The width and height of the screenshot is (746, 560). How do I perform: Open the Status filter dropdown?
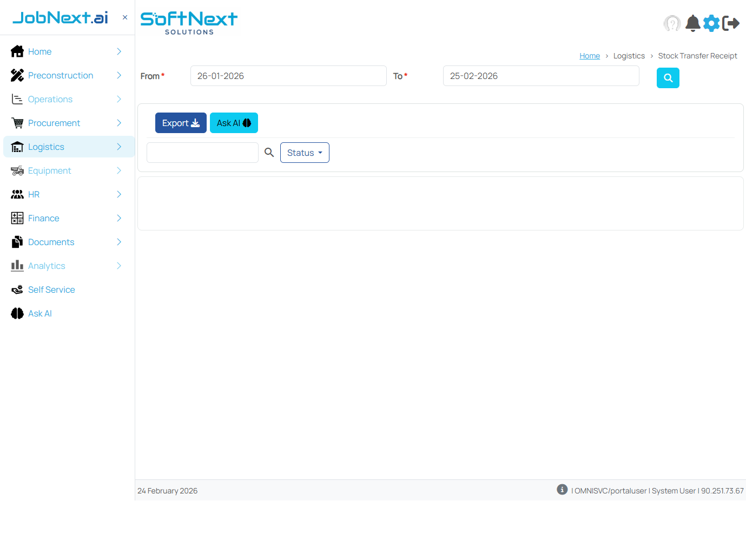coord(305,153)
